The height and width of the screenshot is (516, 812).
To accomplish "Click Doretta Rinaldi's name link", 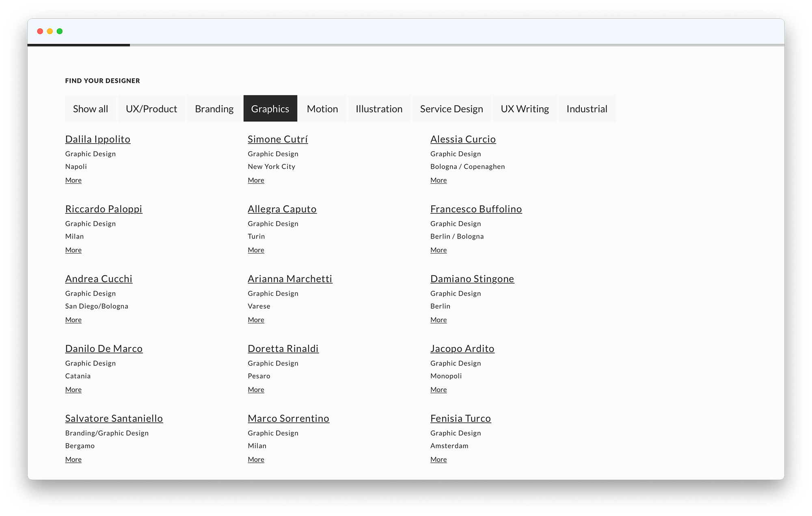I will (x=283, y=348).
